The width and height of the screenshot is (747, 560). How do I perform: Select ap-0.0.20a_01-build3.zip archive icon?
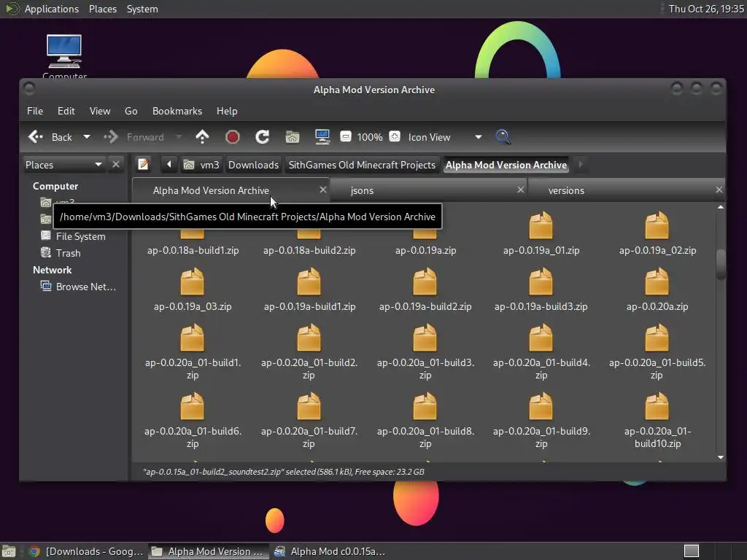(425, 338)
